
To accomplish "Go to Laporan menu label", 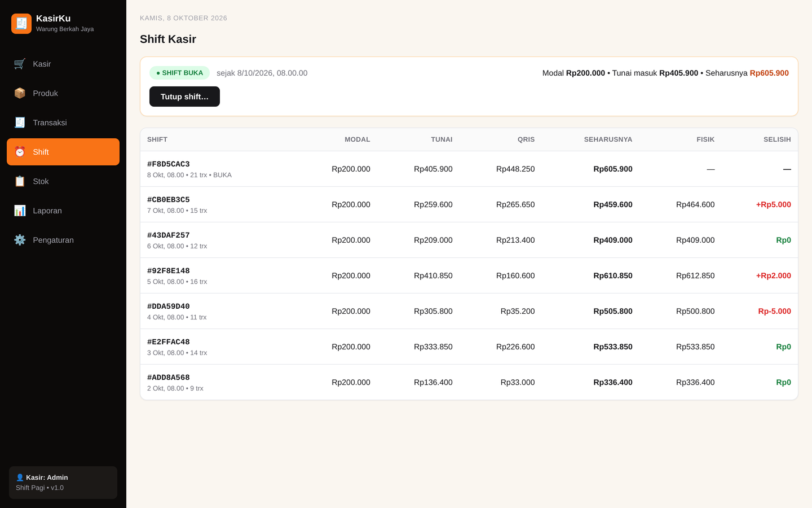I will pos(47,211).
